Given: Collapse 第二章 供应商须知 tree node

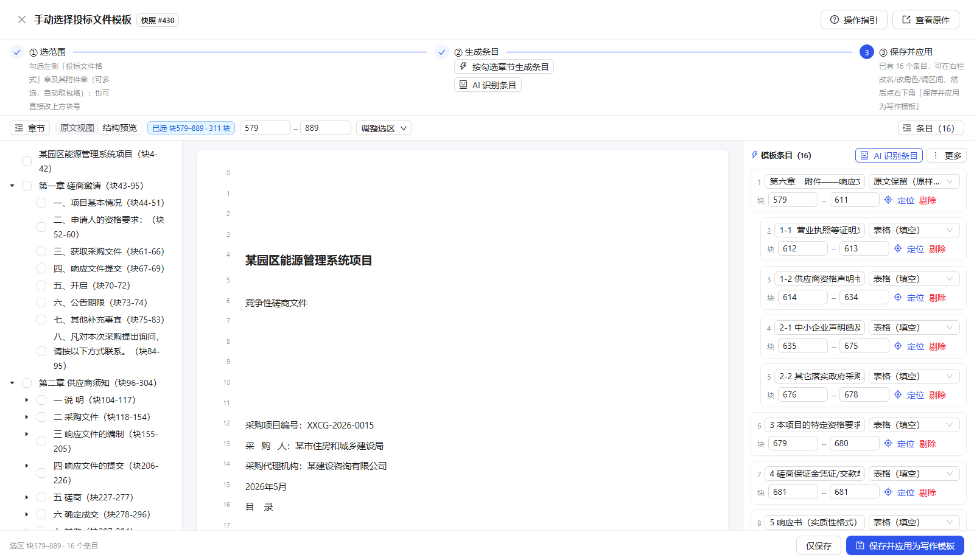Looking at the screenshot, I should click(x=12, y=383).
